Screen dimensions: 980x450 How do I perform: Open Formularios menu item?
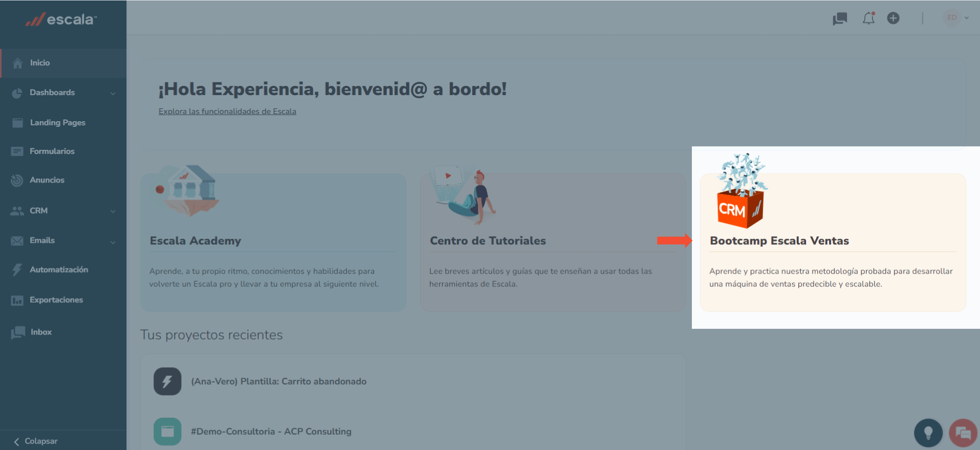(52, 151)
